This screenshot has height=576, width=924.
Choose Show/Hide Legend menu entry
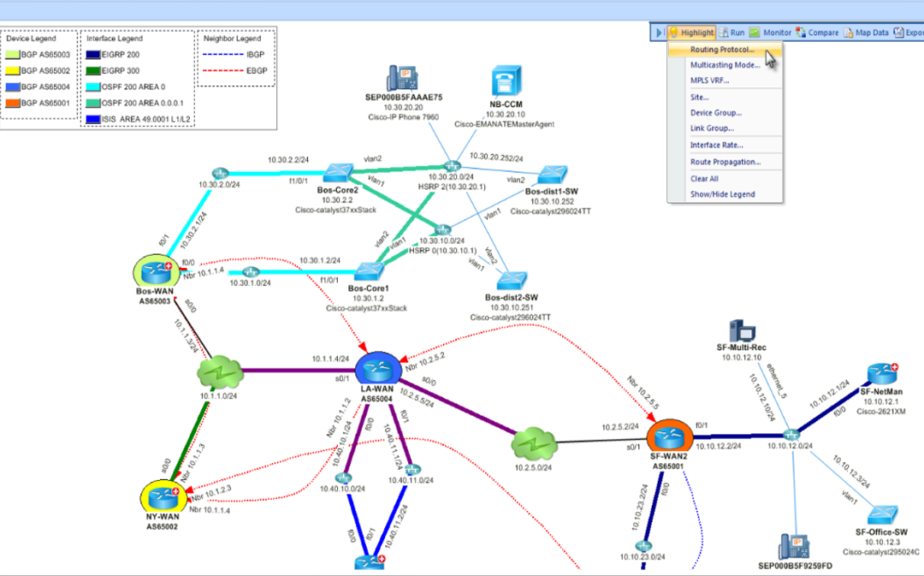coord(725,194)
